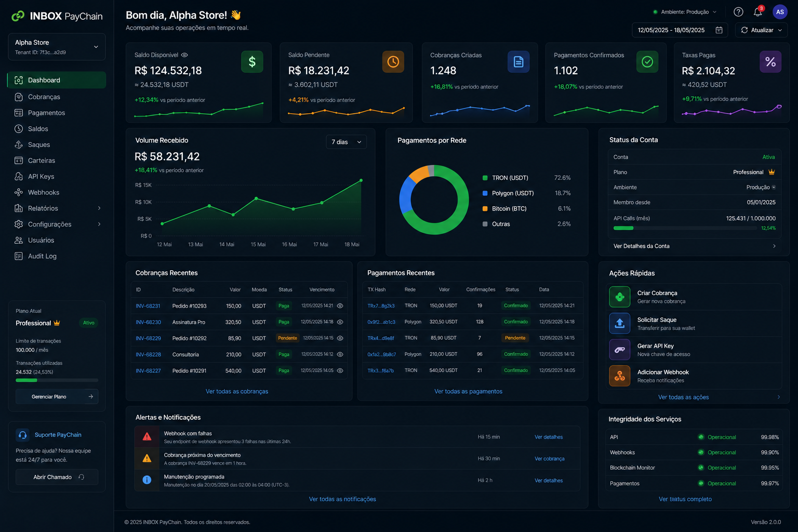This screenshot has width=798, height=532.
Task: Open the 7 dias period dropdown
Action: click(346, 142)
